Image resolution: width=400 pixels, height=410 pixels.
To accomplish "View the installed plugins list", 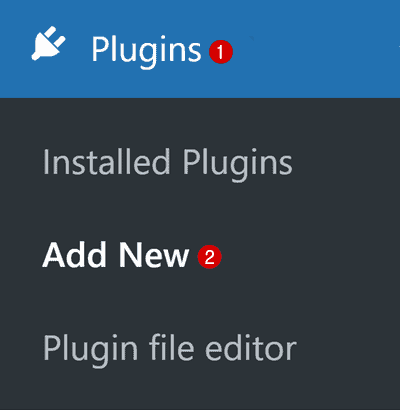I will [168, 163].
